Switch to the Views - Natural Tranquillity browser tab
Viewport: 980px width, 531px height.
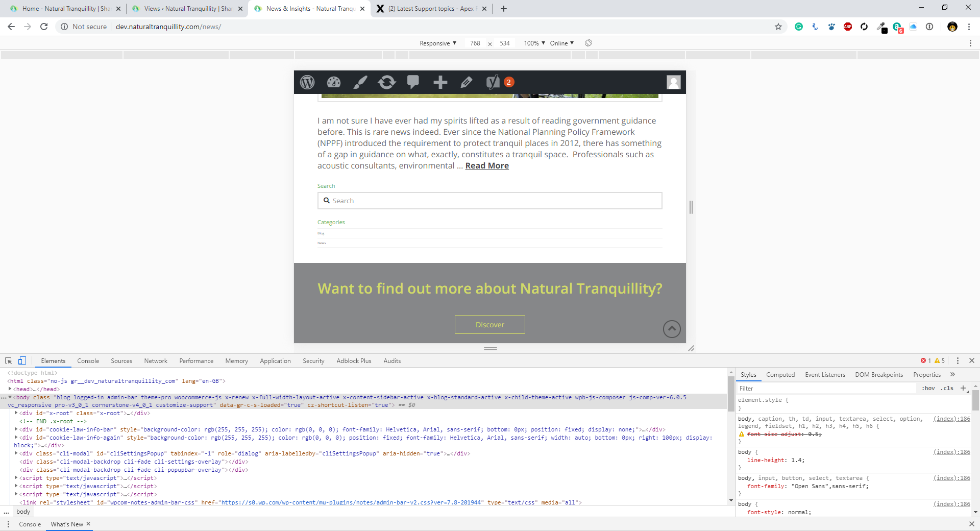point(187,9)
